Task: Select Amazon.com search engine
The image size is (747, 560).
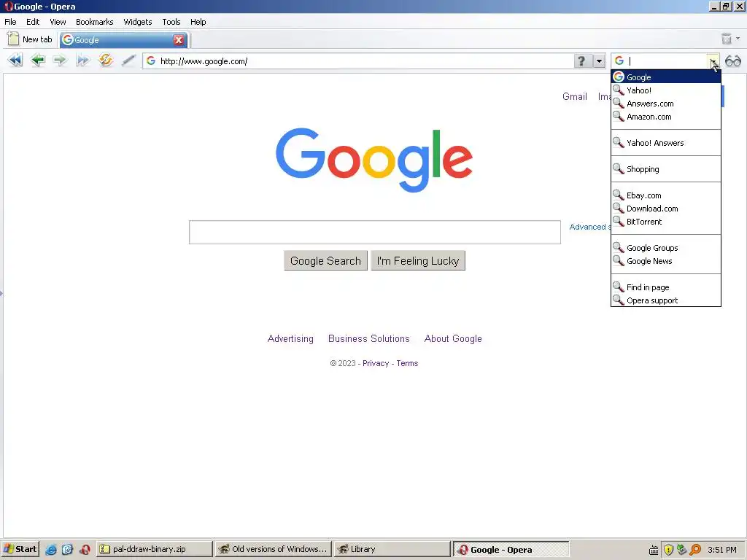Action: pos(666,117)
